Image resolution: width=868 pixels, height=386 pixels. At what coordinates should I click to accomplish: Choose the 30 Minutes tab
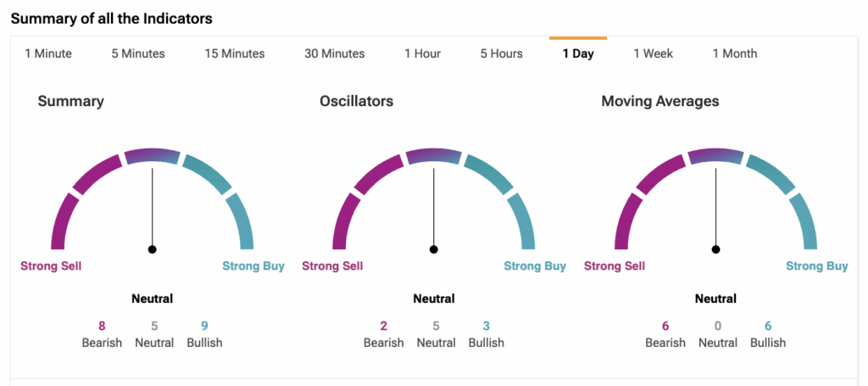tap(335, 53)
